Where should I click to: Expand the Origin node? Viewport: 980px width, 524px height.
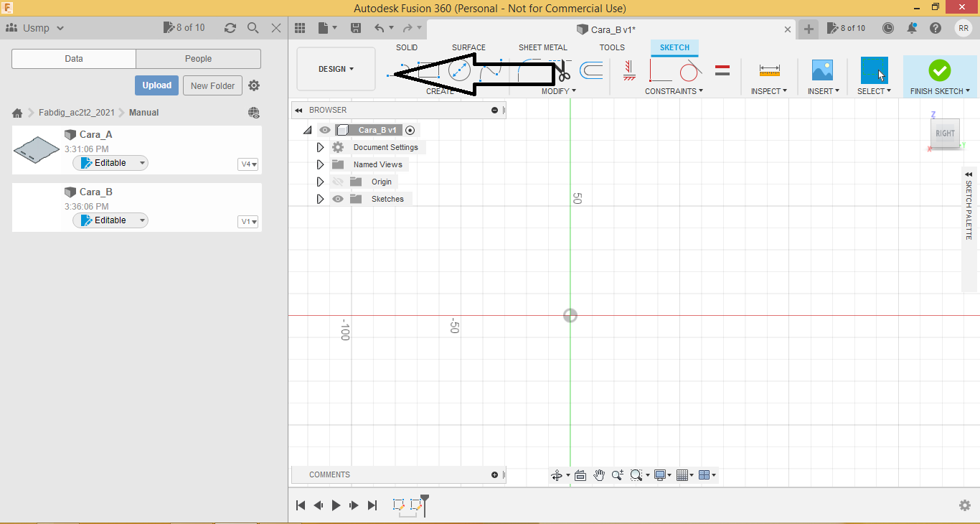tap(321, 182)
